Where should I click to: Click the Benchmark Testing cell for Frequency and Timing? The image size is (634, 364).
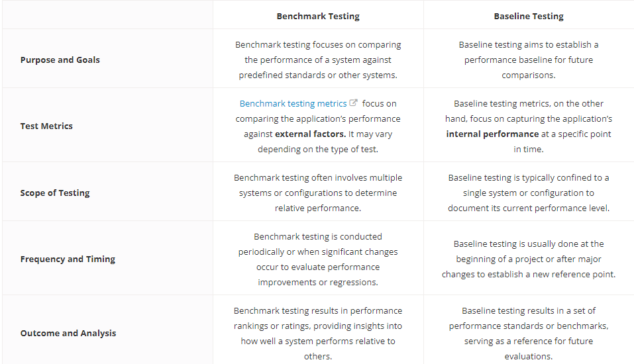pyautogui.click(x=318, y=259)
